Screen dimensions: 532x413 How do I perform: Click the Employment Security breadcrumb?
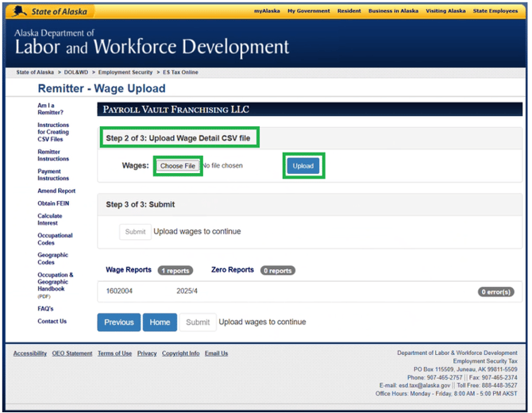click(x=125, y=72)
